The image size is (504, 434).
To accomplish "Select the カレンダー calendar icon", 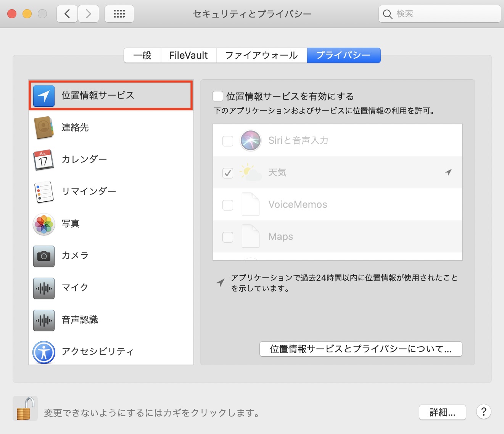I will (x=44, y=160).
